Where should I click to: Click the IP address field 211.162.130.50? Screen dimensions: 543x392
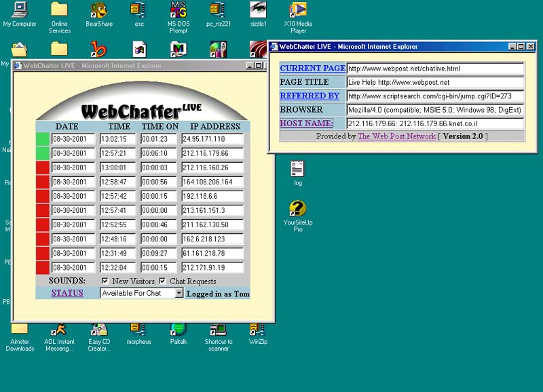point(212,224)
